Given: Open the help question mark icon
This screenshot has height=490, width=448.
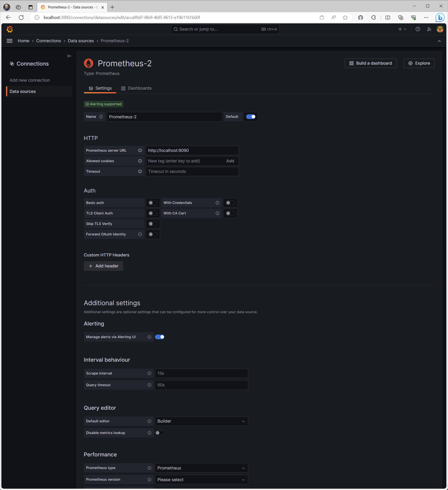Looking at the screenshot, I should (x=418, y=29).
